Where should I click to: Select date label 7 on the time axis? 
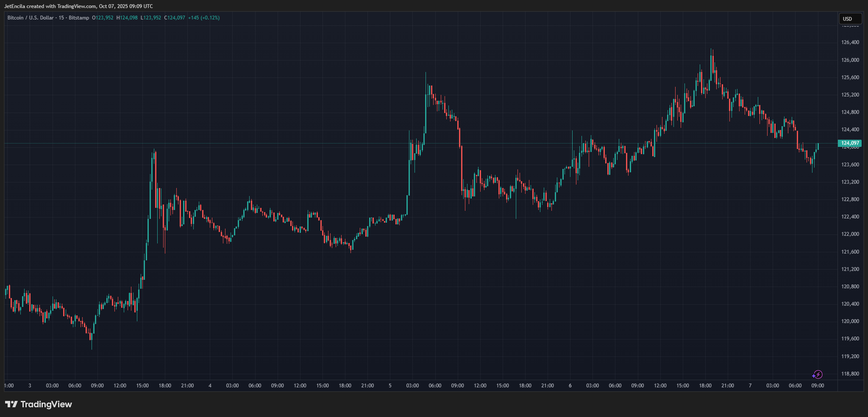(750, 386)
